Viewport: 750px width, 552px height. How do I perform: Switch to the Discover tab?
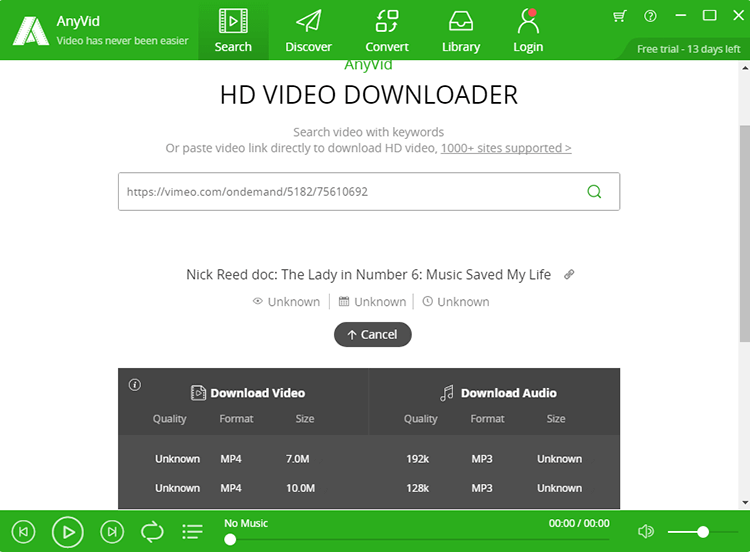point(309,30)
